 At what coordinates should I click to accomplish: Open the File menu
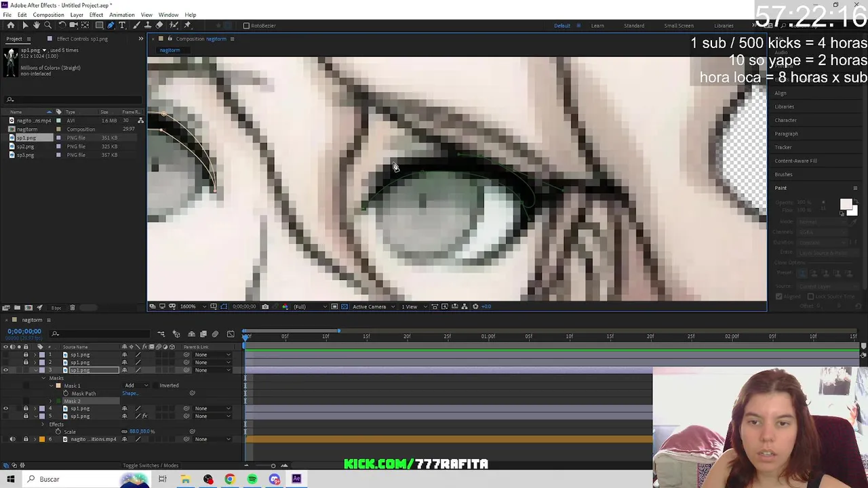pyautogui.click(x=7, y=15)
